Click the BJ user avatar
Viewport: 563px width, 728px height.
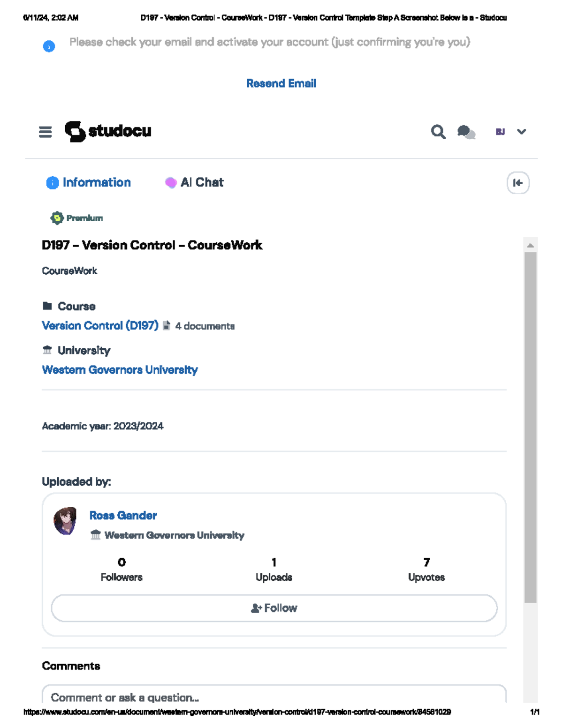500,132
